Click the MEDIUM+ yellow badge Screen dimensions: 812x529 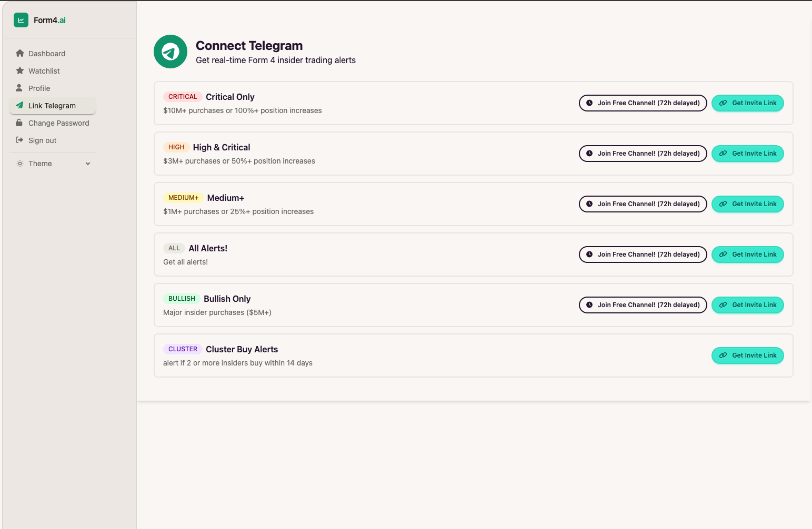click(183, 198)
